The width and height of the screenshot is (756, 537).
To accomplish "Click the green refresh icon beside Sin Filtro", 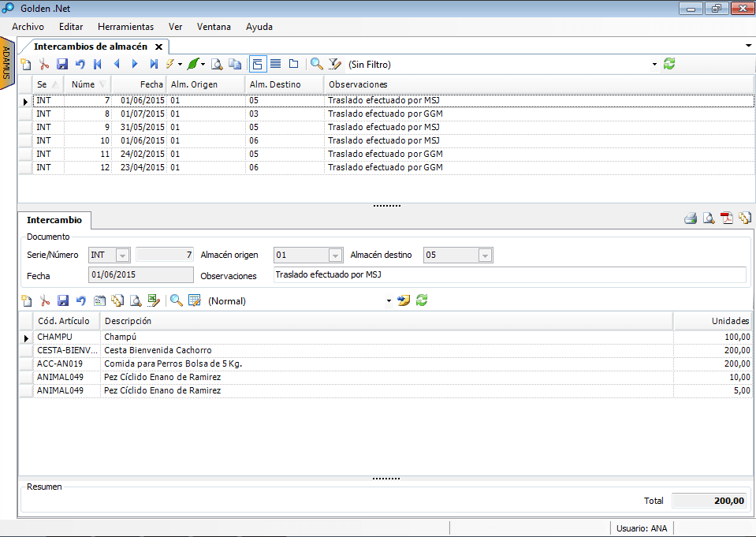I will click(x=669, y=64).
